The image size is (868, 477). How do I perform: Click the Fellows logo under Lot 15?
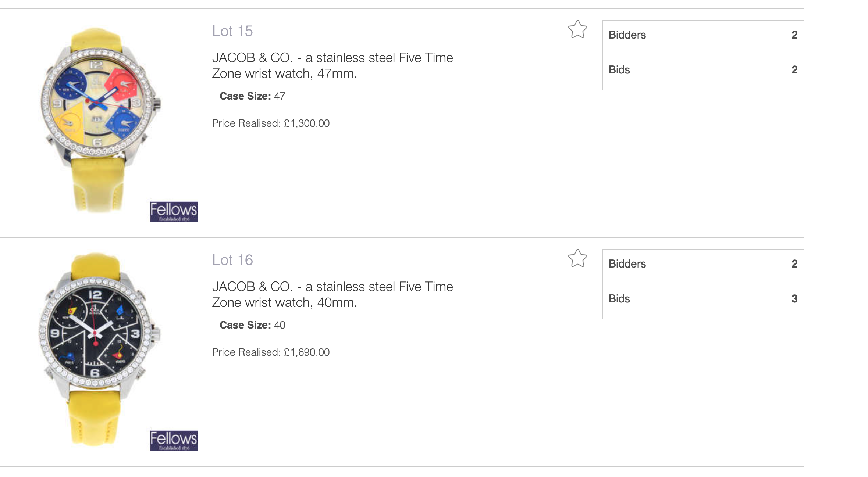coord(174,212)
